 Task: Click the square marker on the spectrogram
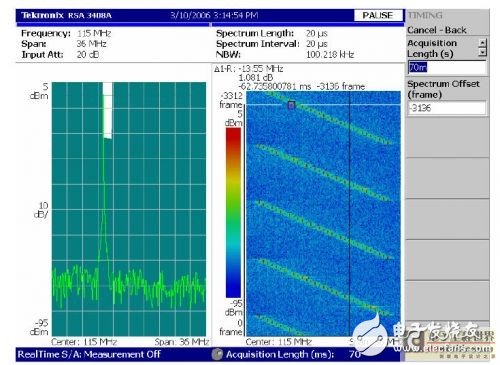click(x=291, y=105)
